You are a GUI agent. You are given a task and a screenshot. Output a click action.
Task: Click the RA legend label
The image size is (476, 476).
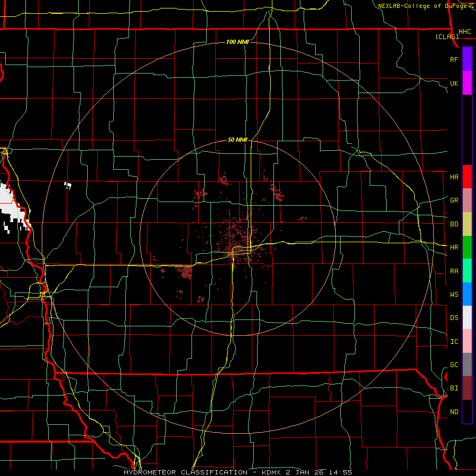(x=454, y=271)
